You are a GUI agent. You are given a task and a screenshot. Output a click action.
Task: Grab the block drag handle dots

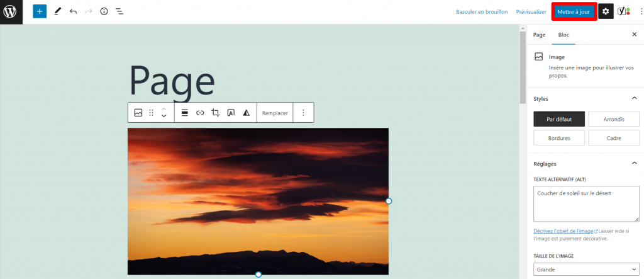coord(151,113)
